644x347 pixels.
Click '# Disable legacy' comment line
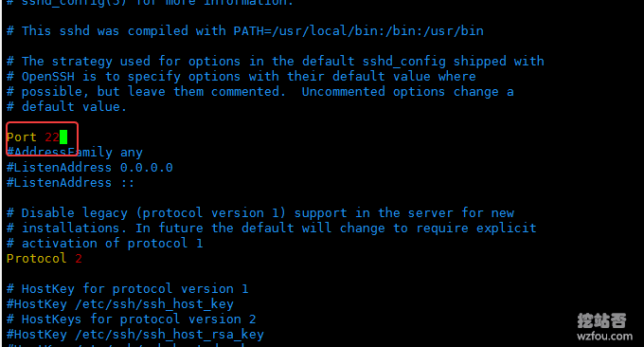(260, 213)
